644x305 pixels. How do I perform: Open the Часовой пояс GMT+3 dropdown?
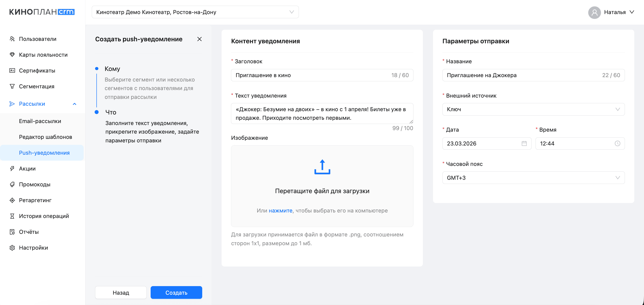coord(533,178)
